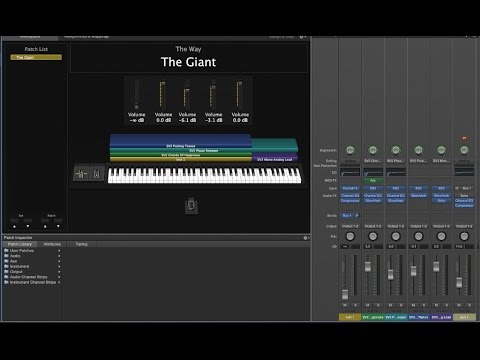Switch to the Attributes tab

pos(52,244)
